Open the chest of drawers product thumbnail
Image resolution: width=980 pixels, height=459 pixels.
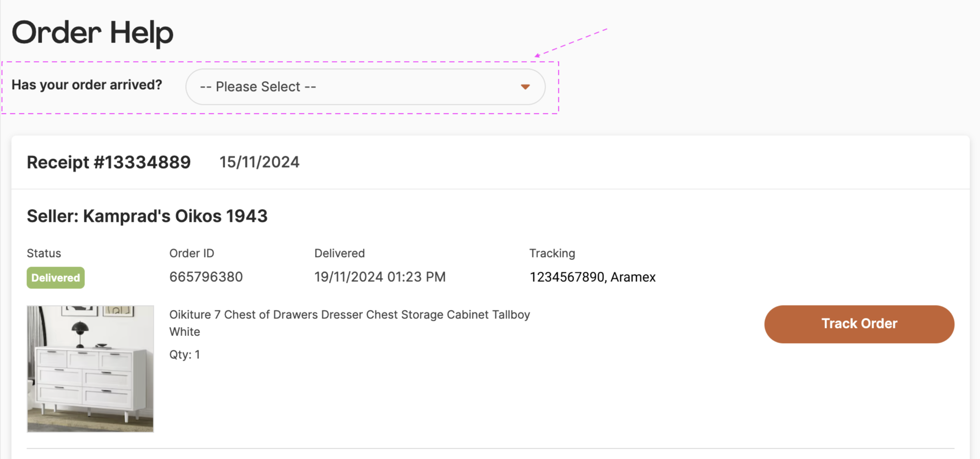click(90, 368)
